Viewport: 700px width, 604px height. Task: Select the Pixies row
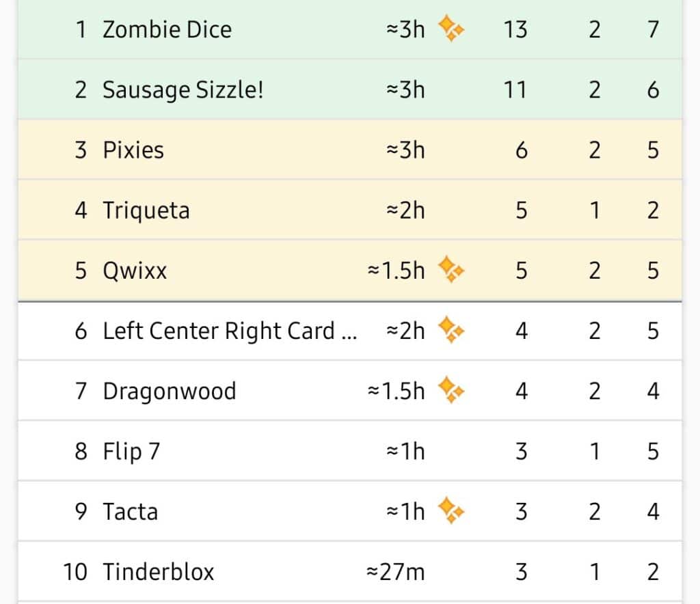(x=350, y=150)
